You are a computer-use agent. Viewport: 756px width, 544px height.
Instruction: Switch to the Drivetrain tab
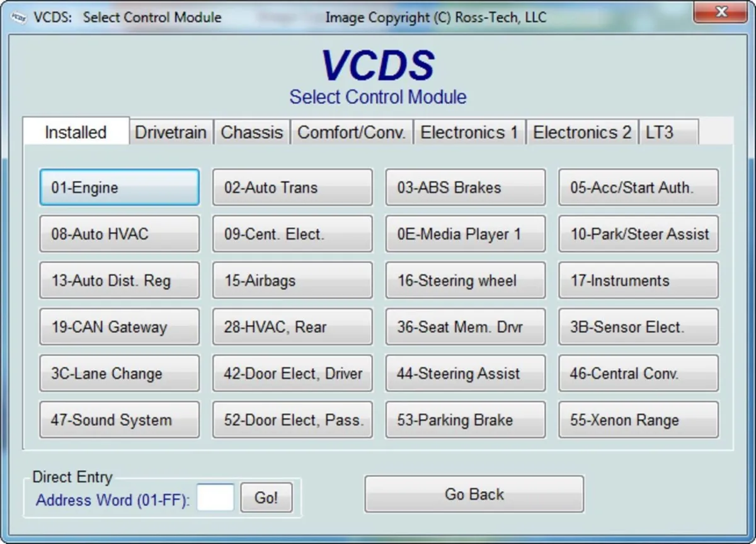pos(170,132)
